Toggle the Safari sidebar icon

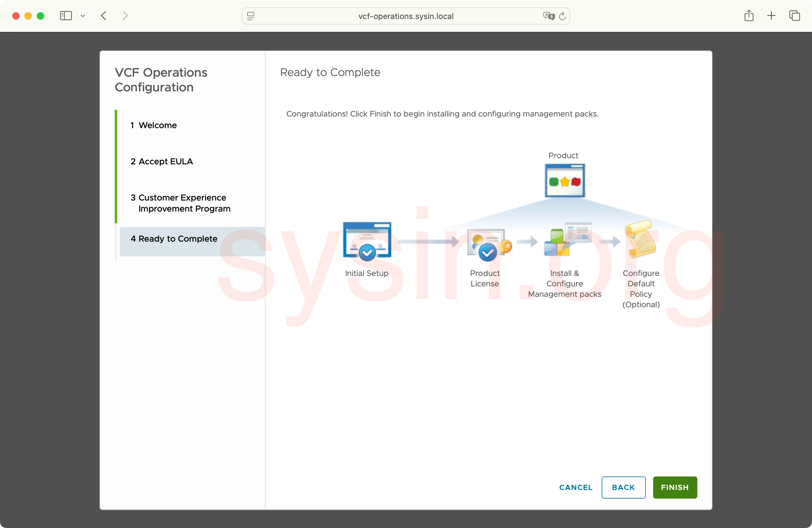point(66,16)
